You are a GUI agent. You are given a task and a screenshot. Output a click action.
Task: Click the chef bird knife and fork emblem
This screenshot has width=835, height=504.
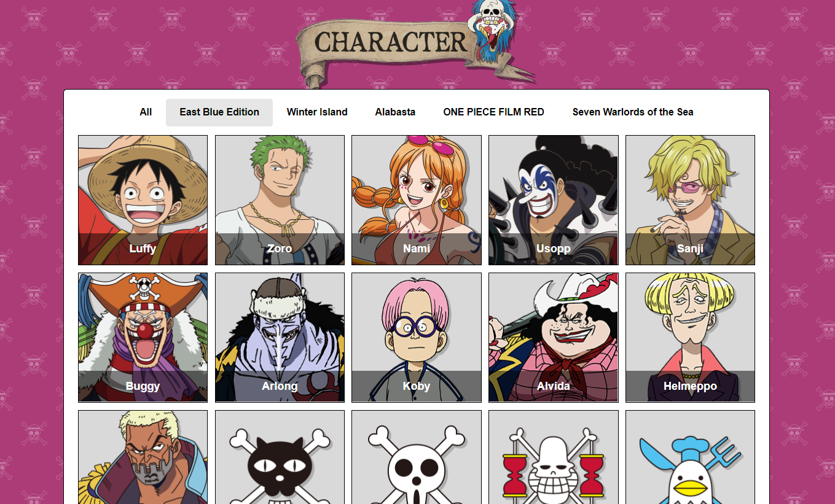[690, 457]
